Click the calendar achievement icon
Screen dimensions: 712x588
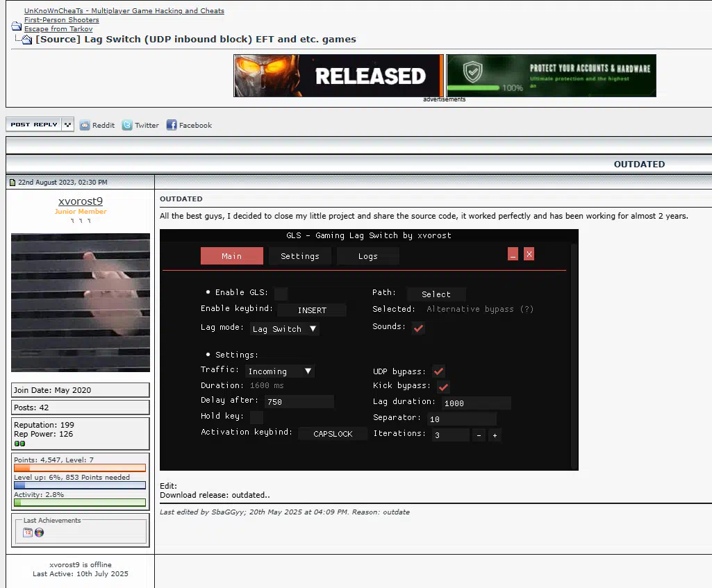coord(28,532)
